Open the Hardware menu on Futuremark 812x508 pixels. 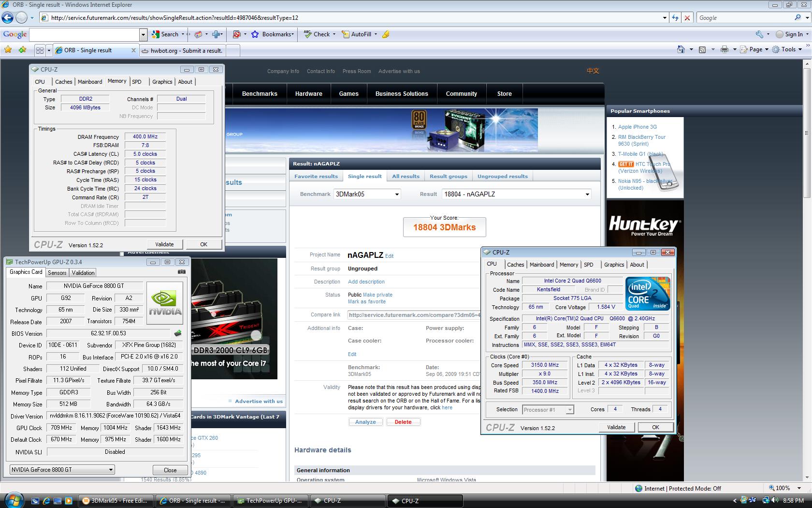309,94
